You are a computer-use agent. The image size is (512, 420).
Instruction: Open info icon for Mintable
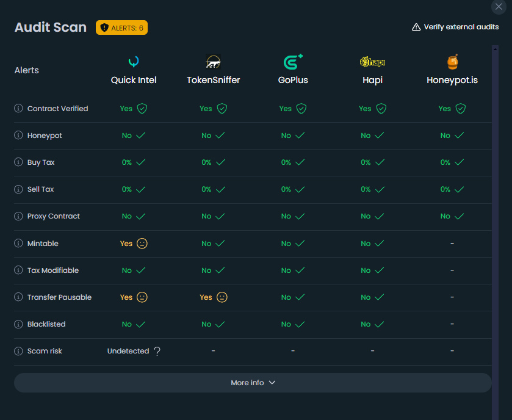coord(18,244)
